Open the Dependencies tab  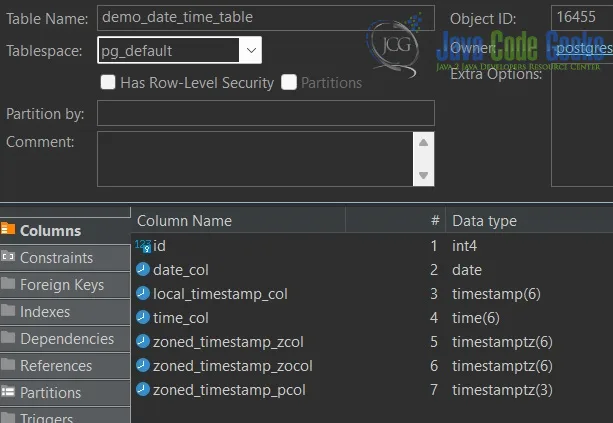(65, 339)
